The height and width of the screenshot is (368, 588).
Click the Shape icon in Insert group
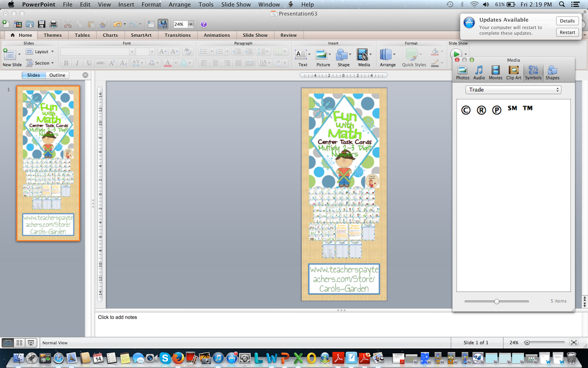(x=342, y=55)
